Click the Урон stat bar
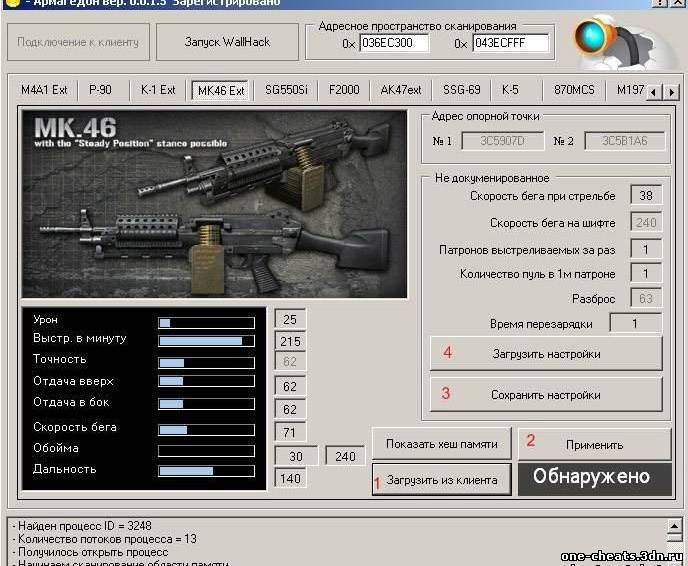The height and width of the screenshot is (566, 688). [206, 323]
